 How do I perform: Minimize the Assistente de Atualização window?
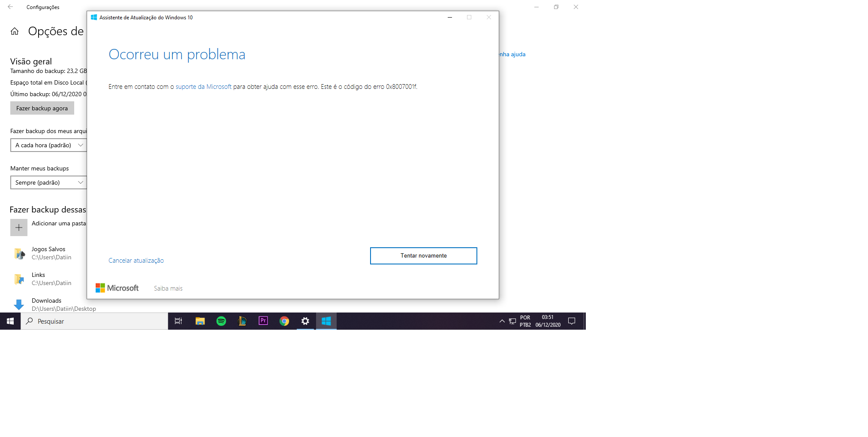450,18
